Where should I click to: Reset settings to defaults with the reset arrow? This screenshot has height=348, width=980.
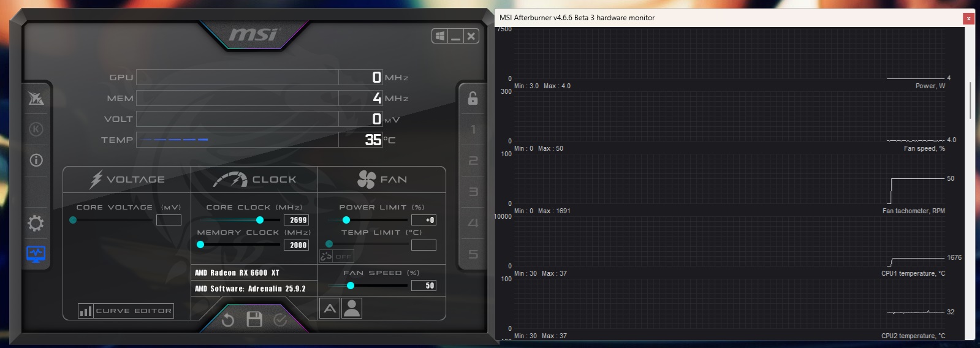pos(228,319)
